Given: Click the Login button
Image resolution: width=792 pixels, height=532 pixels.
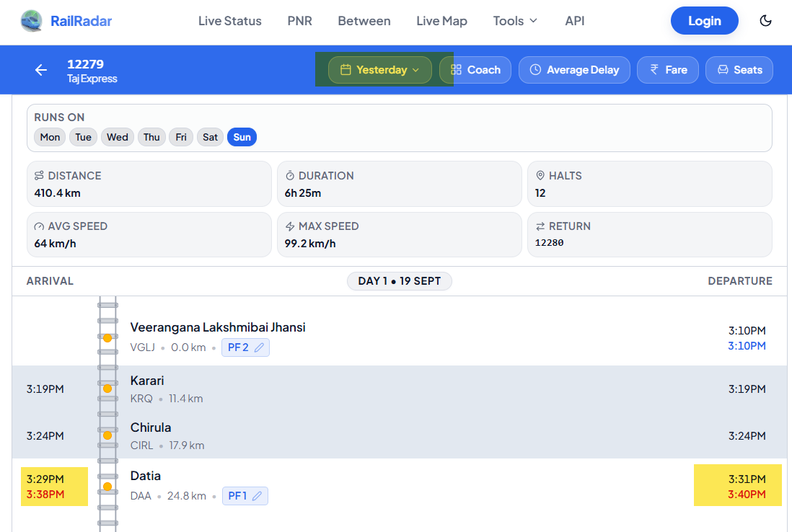Looking at the screenshot, I should point(705,21).
